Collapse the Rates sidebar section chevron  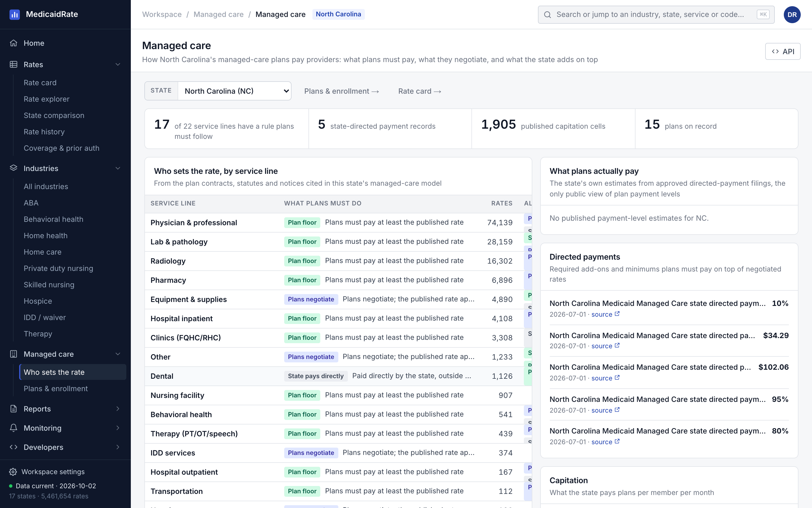(x=118, y=65)
